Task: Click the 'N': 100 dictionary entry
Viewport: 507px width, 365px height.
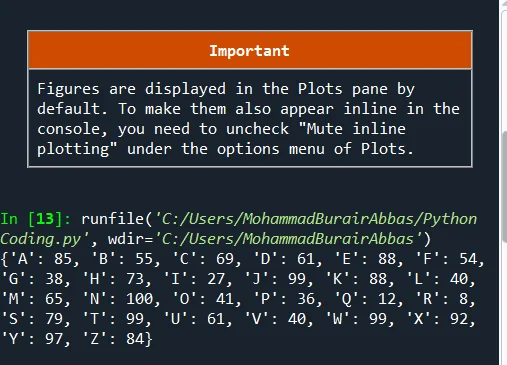Action: [118, 299]
